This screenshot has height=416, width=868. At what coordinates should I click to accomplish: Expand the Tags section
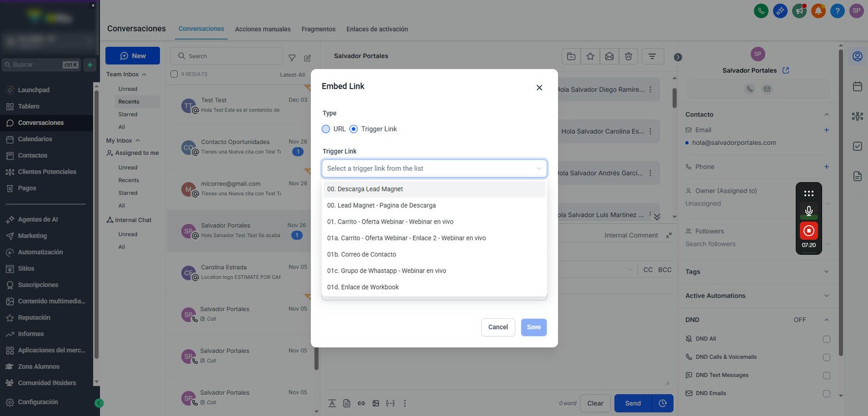[x=826, y=272]
